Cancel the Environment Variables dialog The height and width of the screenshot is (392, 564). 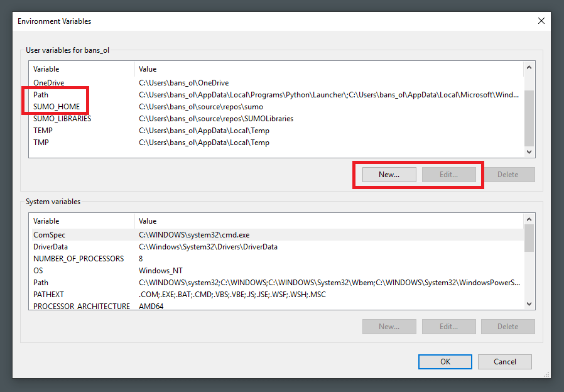(x=504, y=362)
